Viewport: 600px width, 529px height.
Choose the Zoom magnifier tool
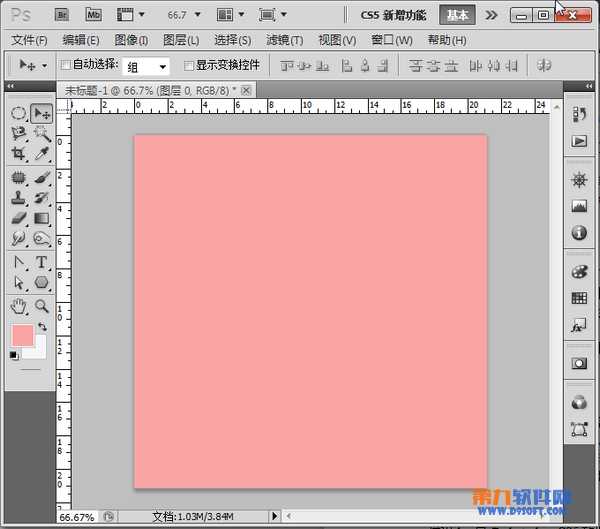(42, 306)
